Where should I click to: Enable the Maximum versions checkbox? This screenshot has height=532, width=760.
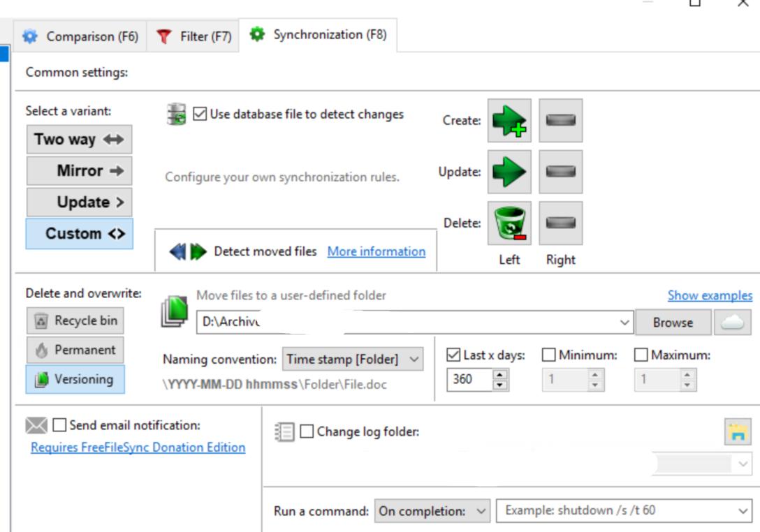point(641,355)
